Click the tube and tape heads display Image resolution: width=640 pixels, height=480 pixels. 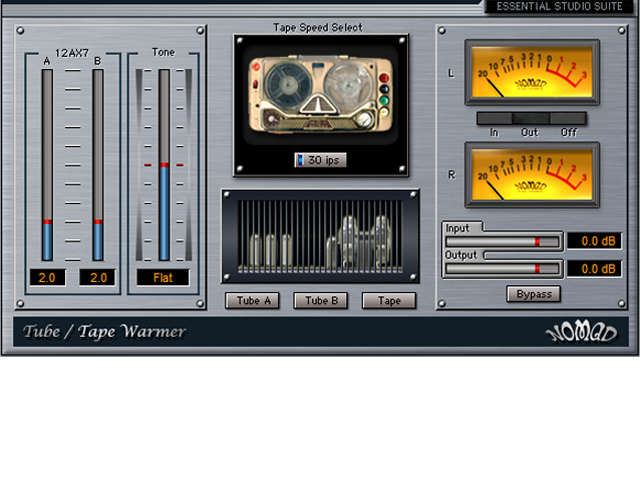click(320, 237)
